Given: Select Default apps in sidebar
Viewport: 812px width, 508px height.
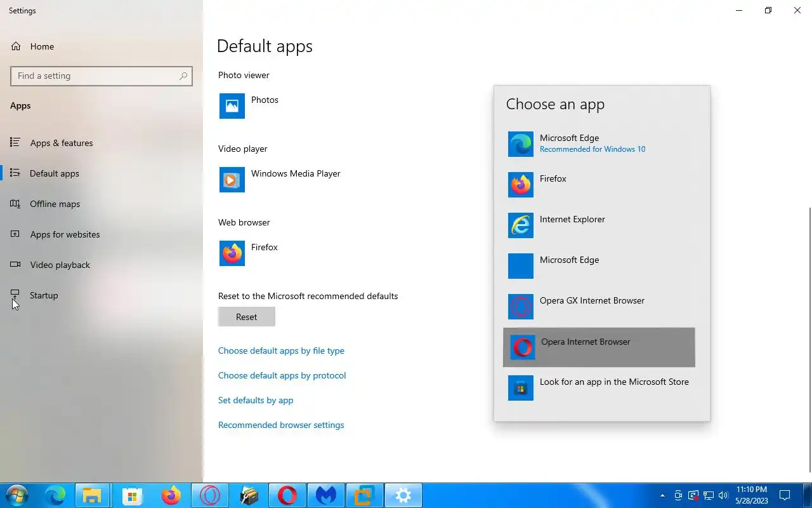Looking at the screenshot, I should pyautogui.click(x=101, y=173).
